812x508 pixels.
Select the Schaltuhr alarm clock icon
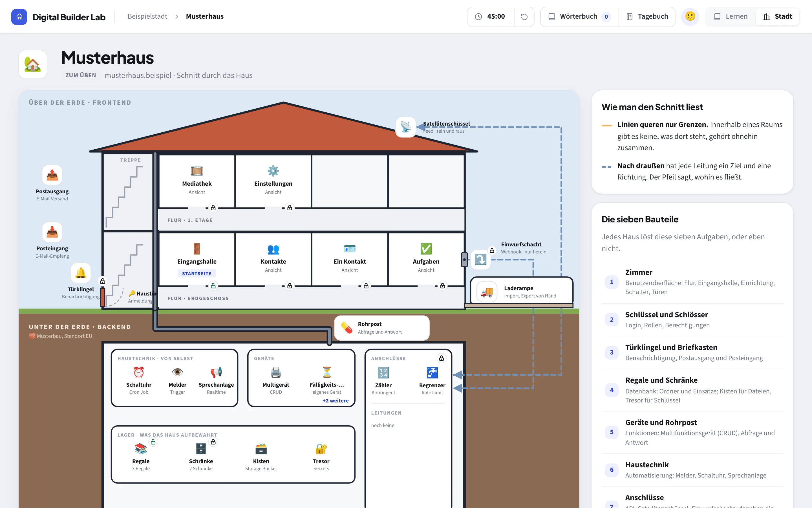click(139, 372)
